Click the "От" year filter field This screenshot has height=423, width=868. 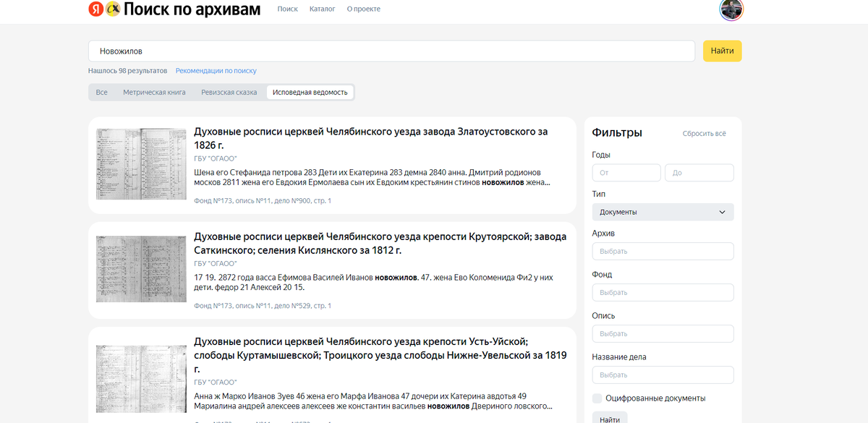point(626,172)
